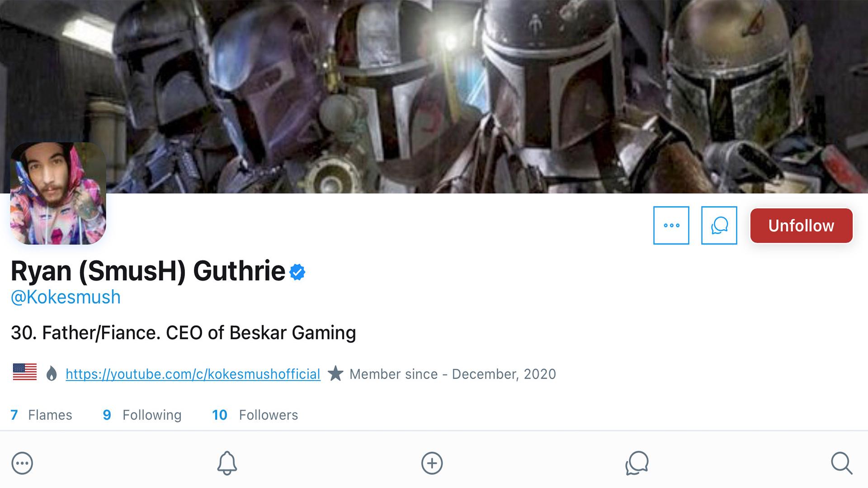Click the United States flag icon
The width and height of the screenshot is (868, 488).
(x=25, y=372)
